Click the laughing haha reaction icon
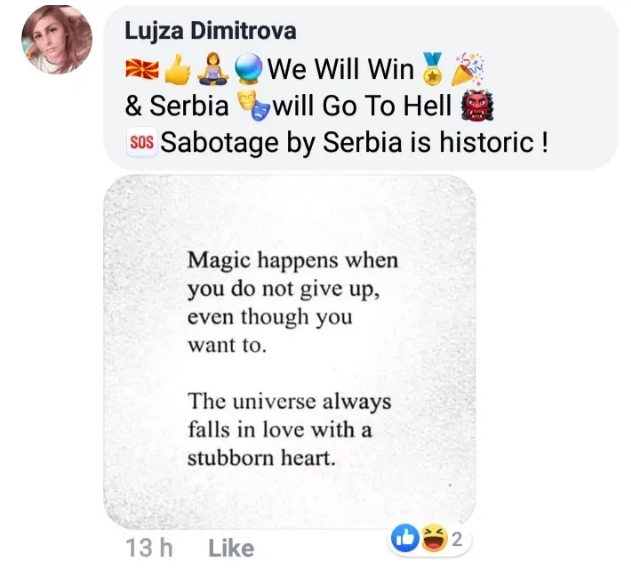Image resolution: width=631 pixels, height=568 pixels. point(435,538)
